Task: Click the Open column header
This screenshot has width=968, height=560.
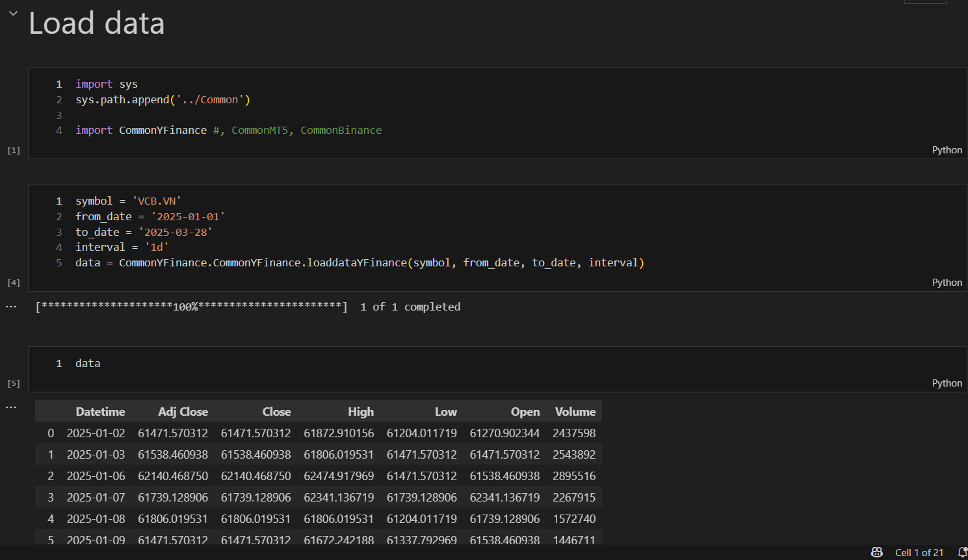Action: (x=525, y=412)
